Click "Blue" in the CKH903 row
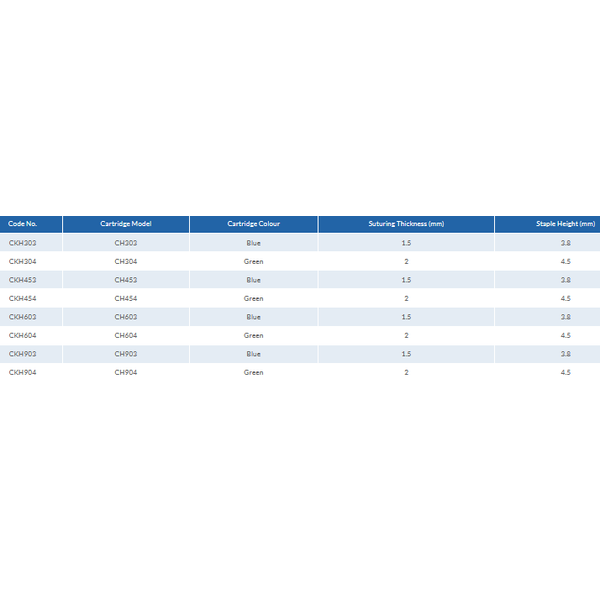 point(253,354)
